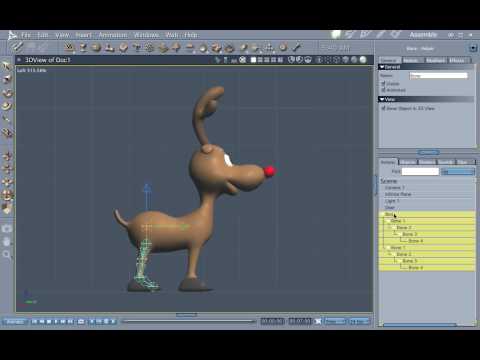
Task: Click the magnifier zoom tool in left toolbar
Action: coord(7,255)
